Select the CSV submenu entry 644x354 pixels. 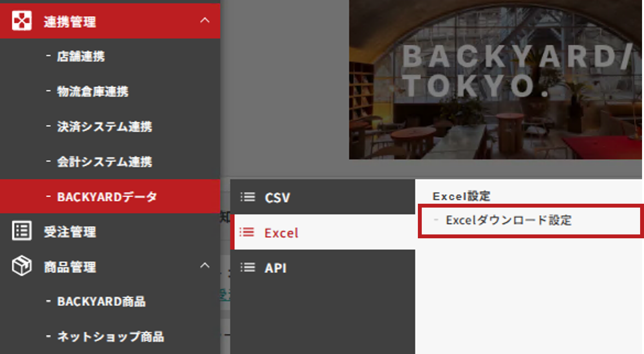coord(323,197)
